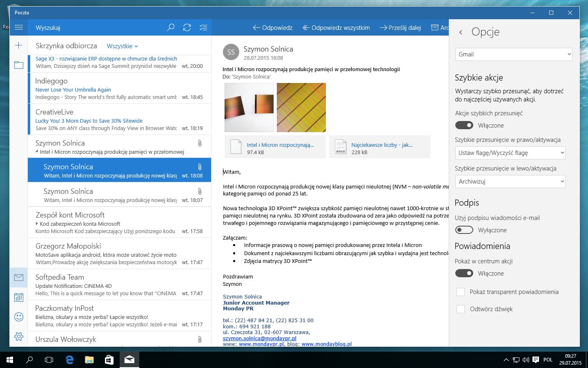Check Pokaż transparent powiadomienia
588x368 pixels.
[x=461, y=292]
